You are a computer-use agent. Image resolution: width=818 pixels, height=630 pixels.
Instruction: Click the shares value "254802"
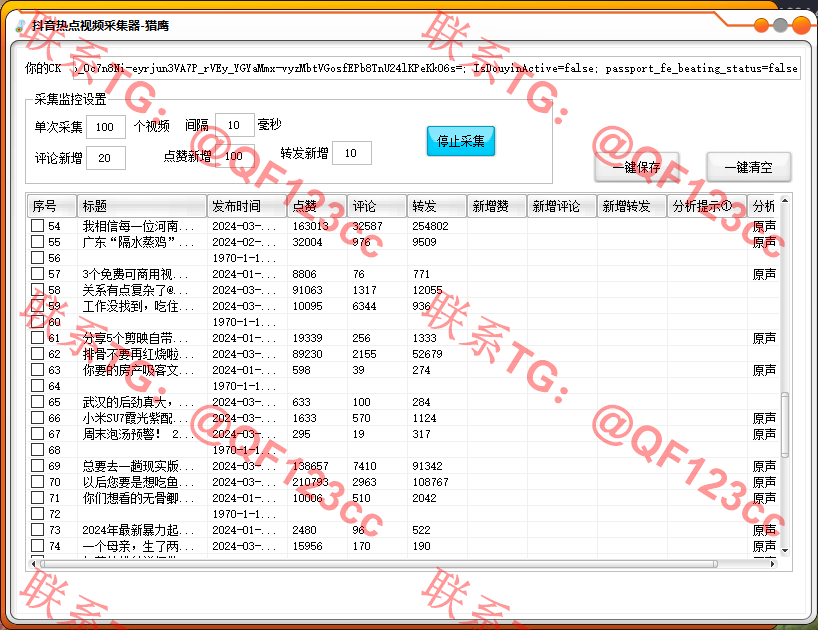tap(430, 226)
